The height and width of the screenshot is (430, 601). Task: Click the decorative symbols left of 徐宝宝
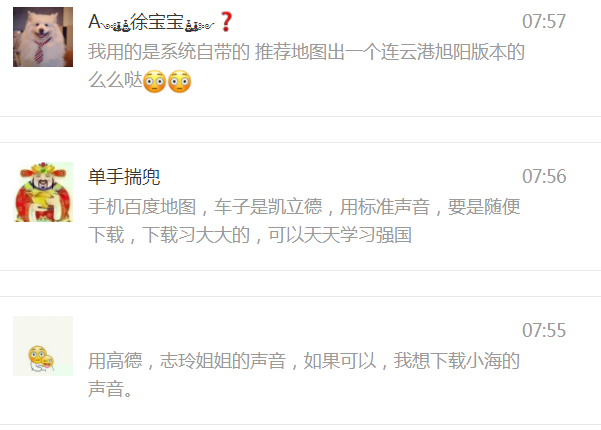tap(117, 26)
